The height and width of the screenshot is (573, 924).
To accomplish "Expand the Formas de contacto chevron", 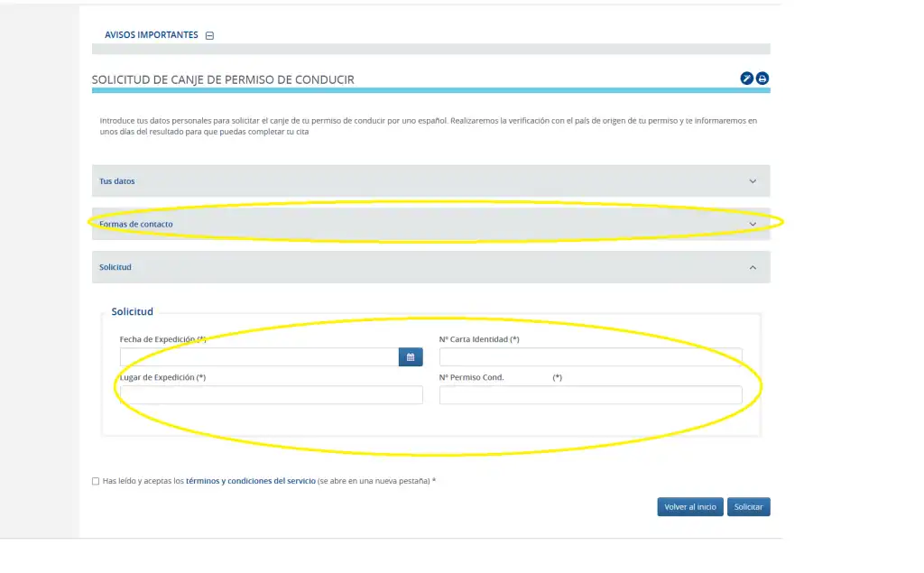I will 753,225.
